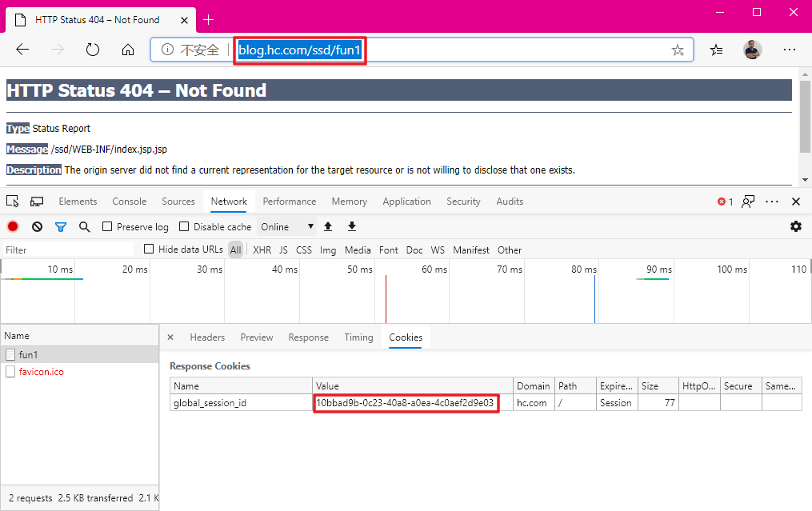Check Hide data URLs
812x511 pixels.
tap(149, 249)
